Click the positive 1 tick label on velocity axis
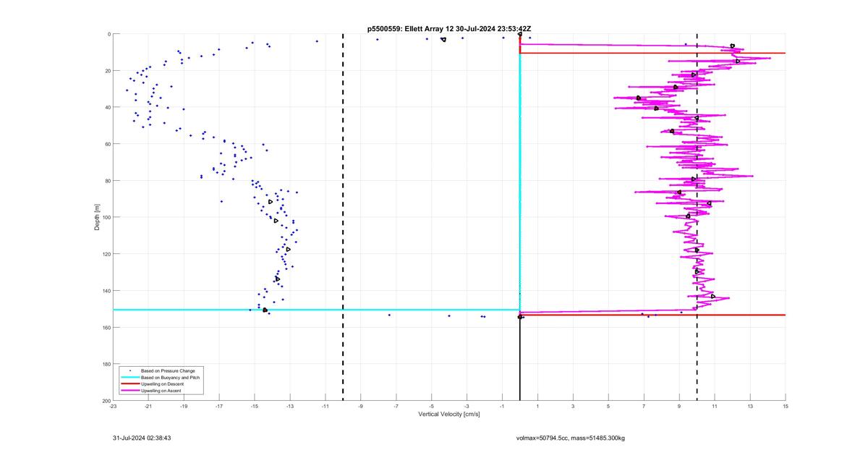Image resolution: width=868 pixels, height=450 pixels. [538, 406]
